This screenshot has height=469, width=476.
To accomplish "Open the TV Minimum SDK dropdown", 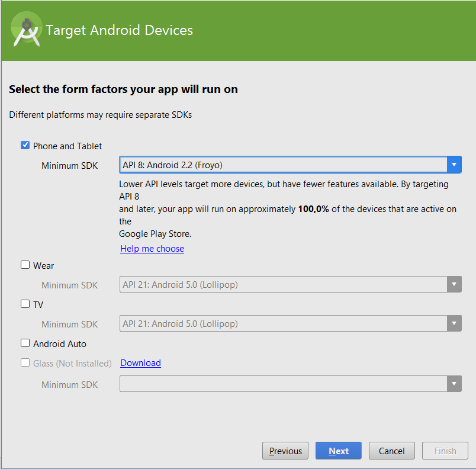I will click(x=290, y=323).
